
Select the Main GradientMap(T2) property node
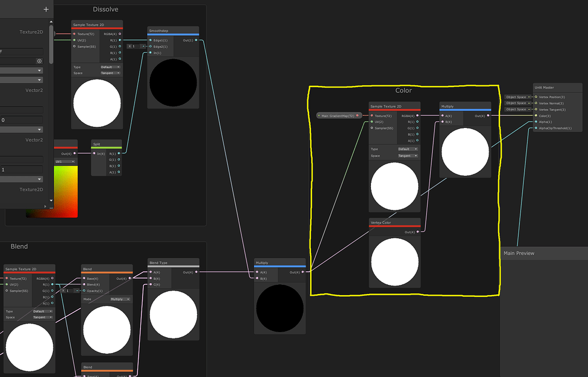pyautogui.click(x=339, y=115)
